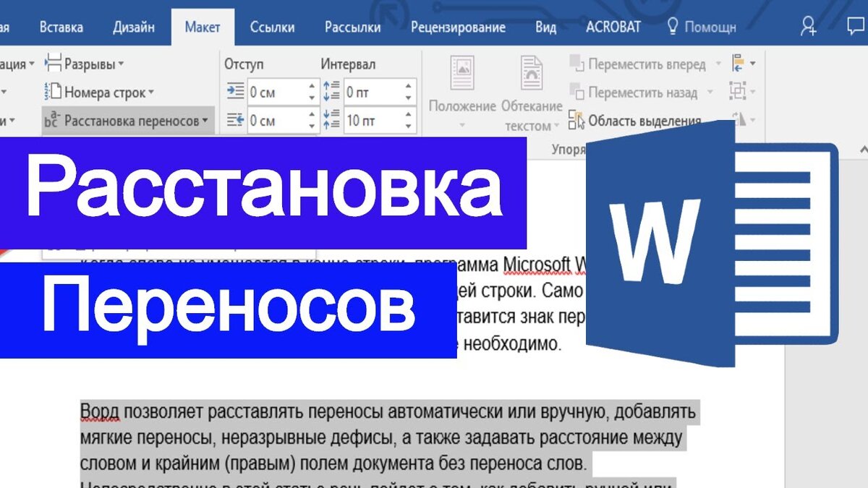Open the Расстановка переносов hyphenation menu

coord(127,121)
